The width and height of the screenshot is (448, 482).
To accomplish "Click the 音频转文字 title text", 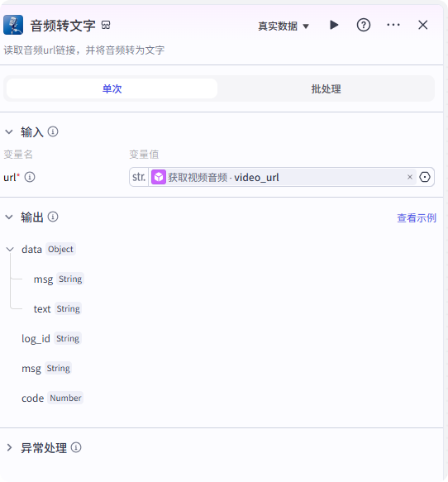I will (63, 26).
